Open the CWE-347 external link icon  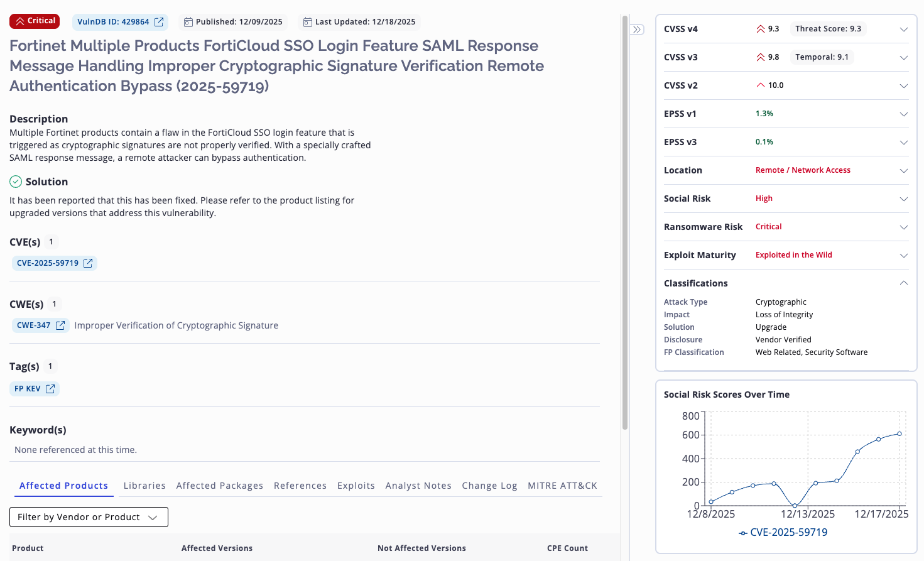click(x=60, y=325)
